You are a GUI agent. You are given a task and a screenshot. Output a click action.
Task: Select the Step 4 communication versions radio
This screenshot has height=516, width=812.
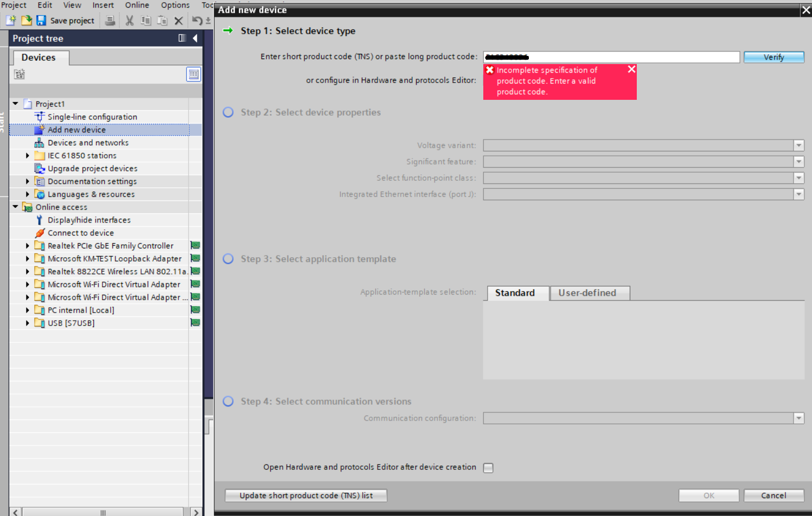point(228,402)
